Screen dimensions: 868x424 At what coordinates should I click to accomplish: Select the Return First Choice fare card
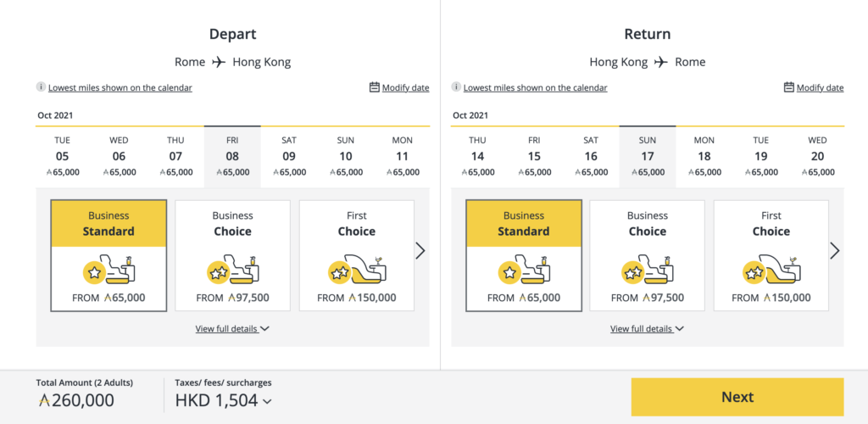coord(771,255)
